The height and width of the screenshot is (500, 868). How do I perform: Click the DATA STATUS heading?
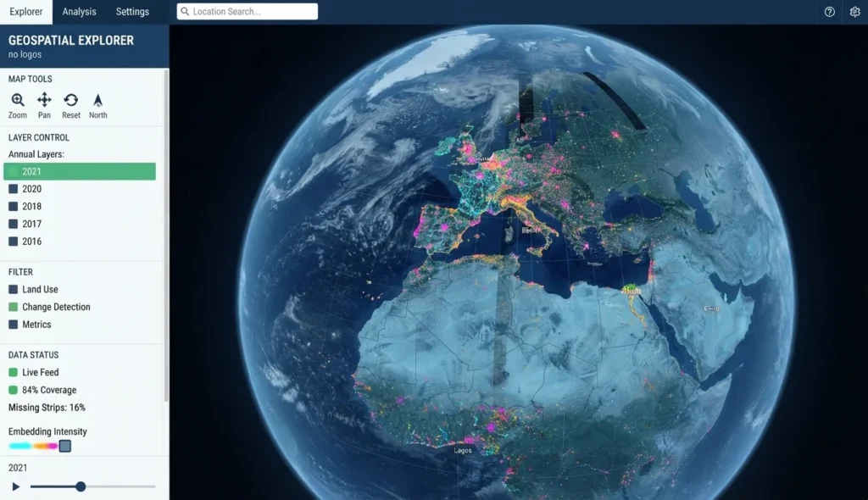[x=33, y=355]
